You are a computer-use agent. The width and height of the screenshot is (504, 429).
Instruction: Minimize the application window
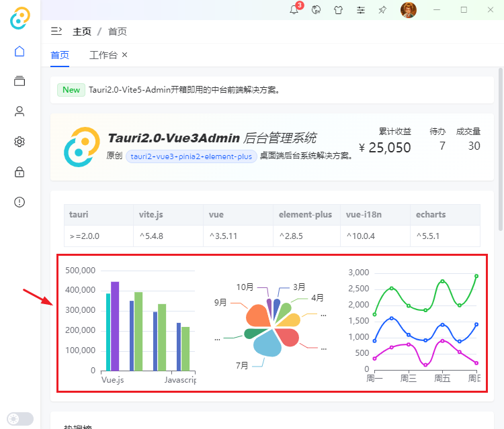pyautogui.click(x=437, y=10)
